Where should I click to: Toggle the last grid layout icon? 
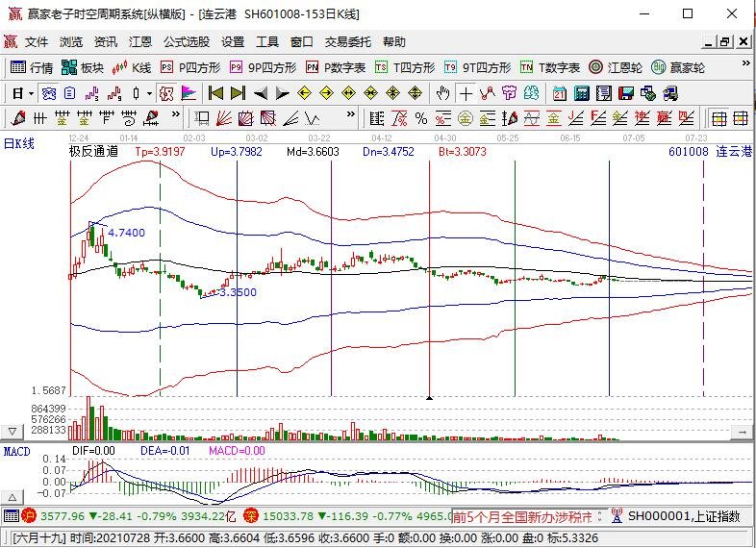pos(741,117)
